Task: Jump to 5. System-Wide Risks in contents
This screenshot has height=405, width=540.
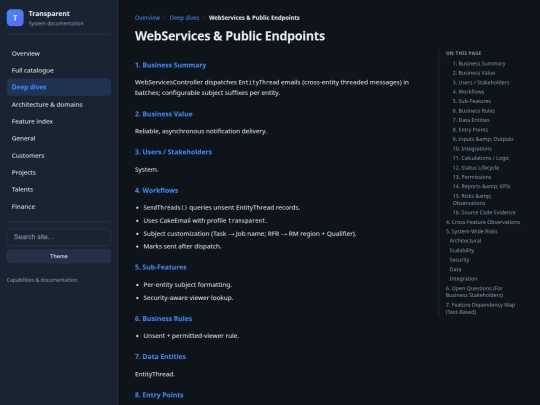Action: coord(471,231)
